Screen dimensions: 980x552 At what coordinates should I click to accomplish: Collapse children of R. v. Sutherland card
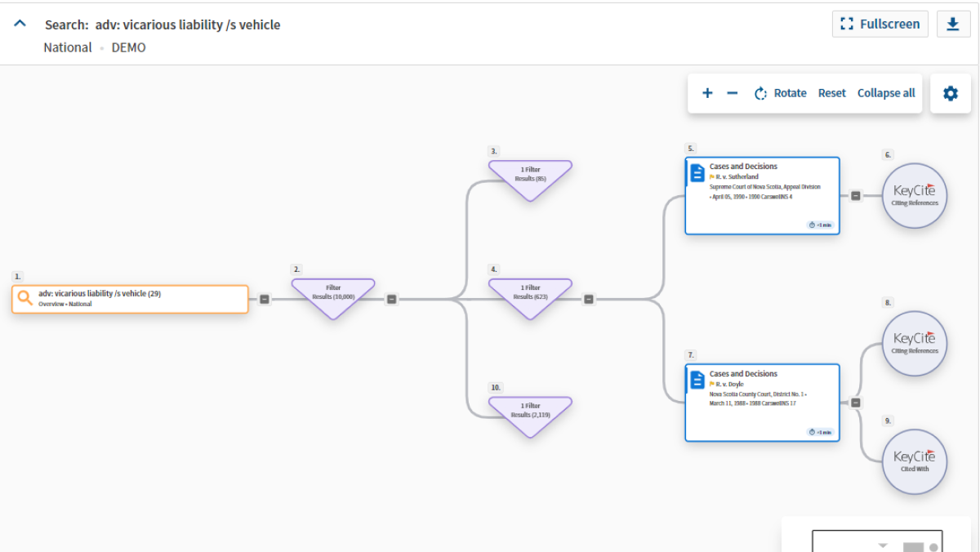pos(855,196)
